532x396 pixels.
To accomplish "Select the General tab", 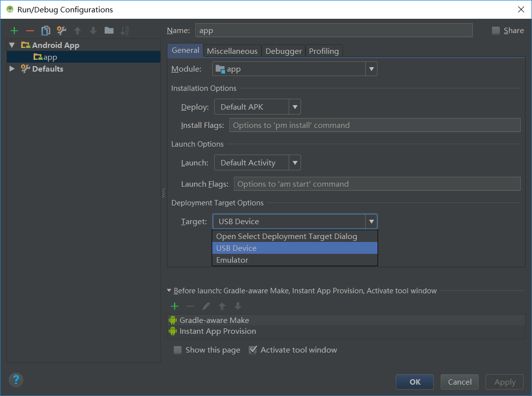I will pyautogui.click(x=185, y=50).
